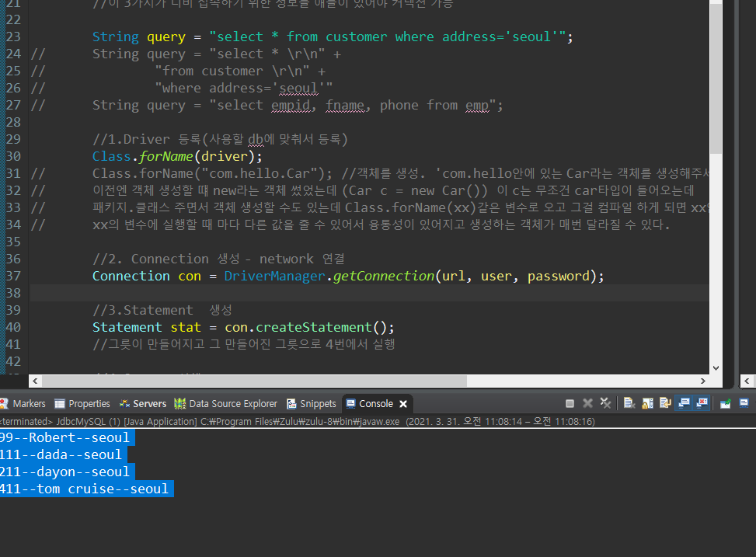Viewport: 756px width, 557px height.
Task: Click variable 'query' on line 23
Action: tap(166, 37)
